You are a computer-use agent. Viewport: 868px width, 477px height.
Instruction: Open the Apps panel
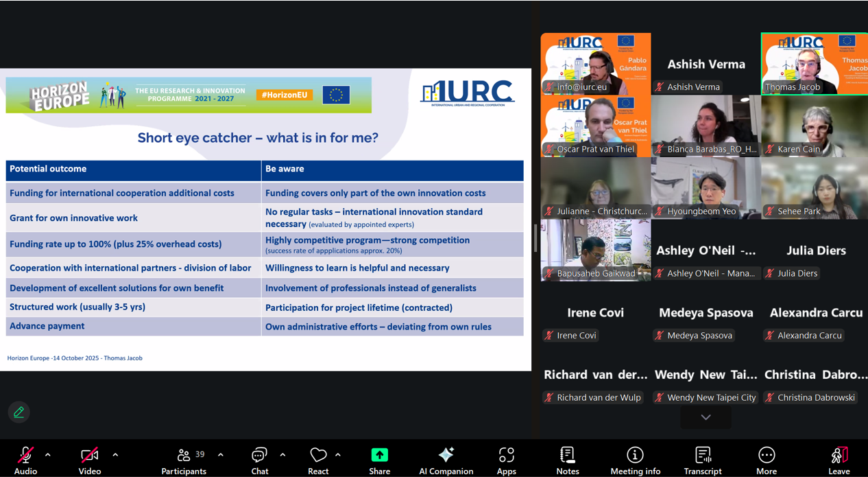(506, 460)
